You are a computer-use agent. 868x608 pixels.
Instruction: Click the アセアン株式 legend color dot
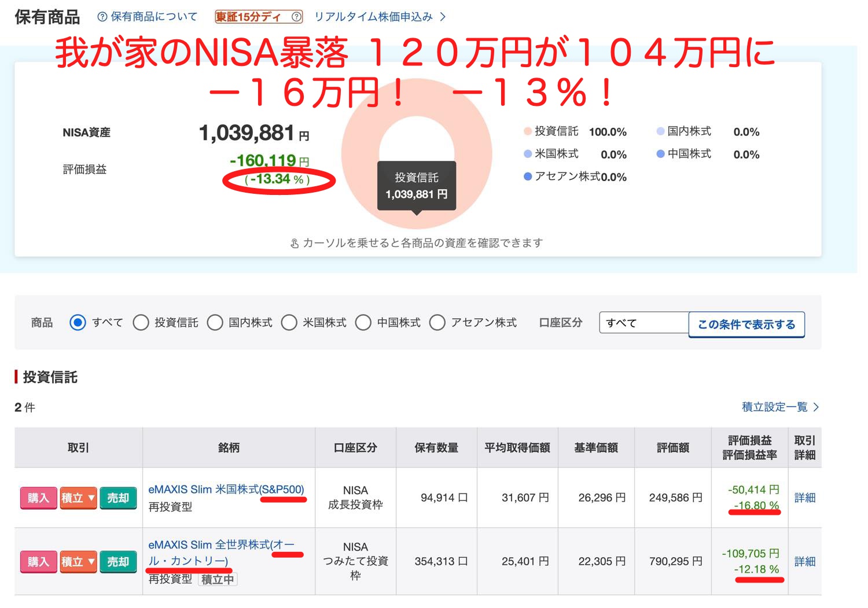pyautogui.click(x=527, y=176)
